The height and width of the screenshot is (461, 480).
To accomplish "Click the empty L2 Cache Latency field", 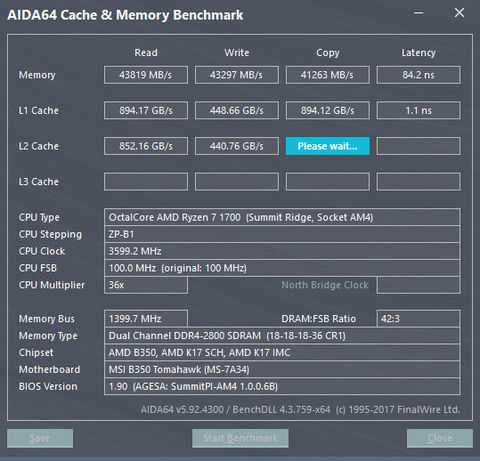I will coord(418,146).
